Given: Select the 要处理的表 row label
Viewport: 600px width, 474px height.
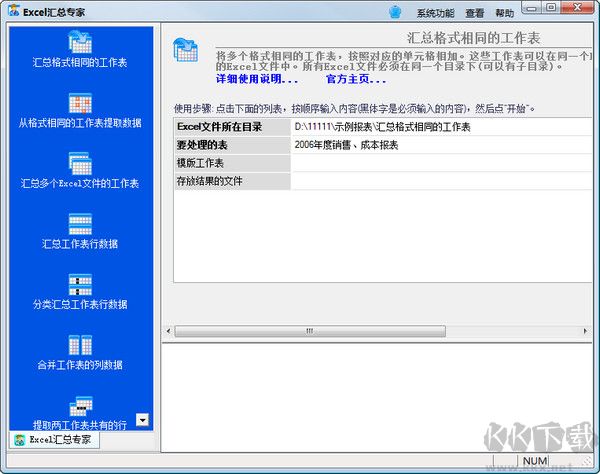Looking at the screenshot, I should tap(233, 145).
